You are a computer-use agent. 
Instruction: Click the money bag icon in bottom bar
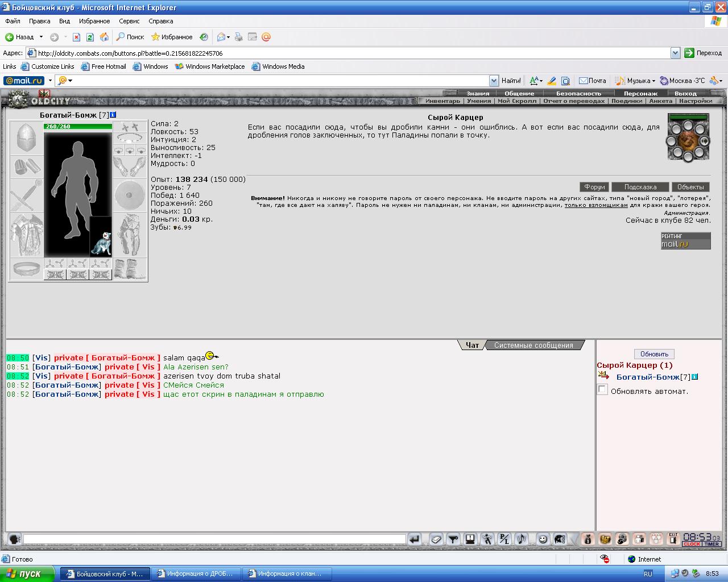(x=588, y=539)
